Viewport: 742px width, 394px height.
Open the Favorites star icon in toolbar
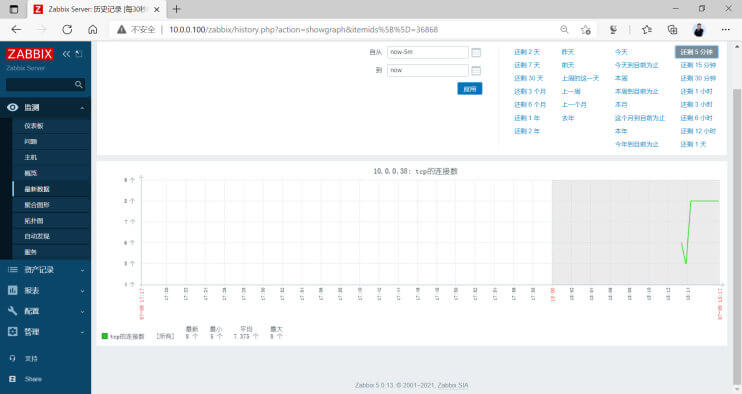[646, 29]
